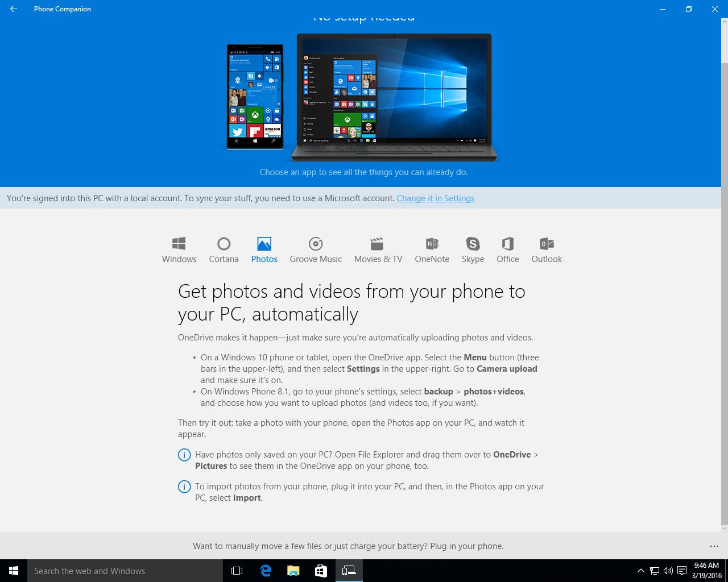Switch to the Movies & TV label
Image resolution: width=728 pixels, height=582 pixels.
378,259
